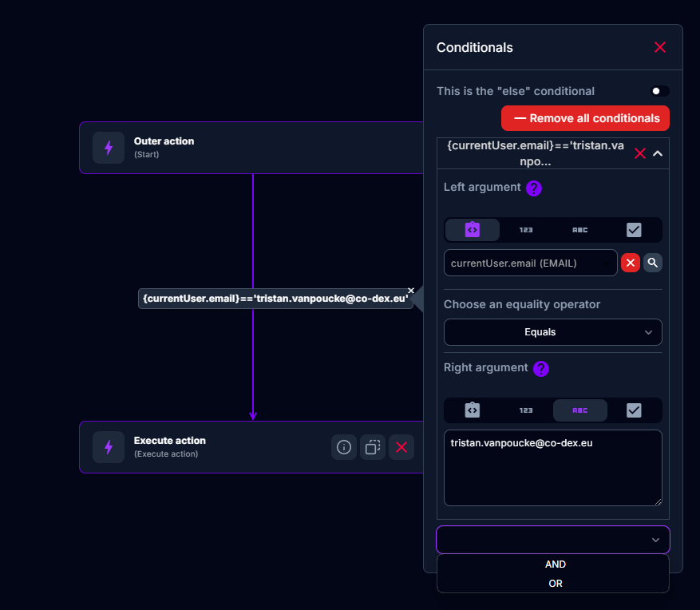Collapse the conditional with the chevron arrow
The width and height of the screenshot is (700, 610).
pyautogui.click(x=658, y=153)
